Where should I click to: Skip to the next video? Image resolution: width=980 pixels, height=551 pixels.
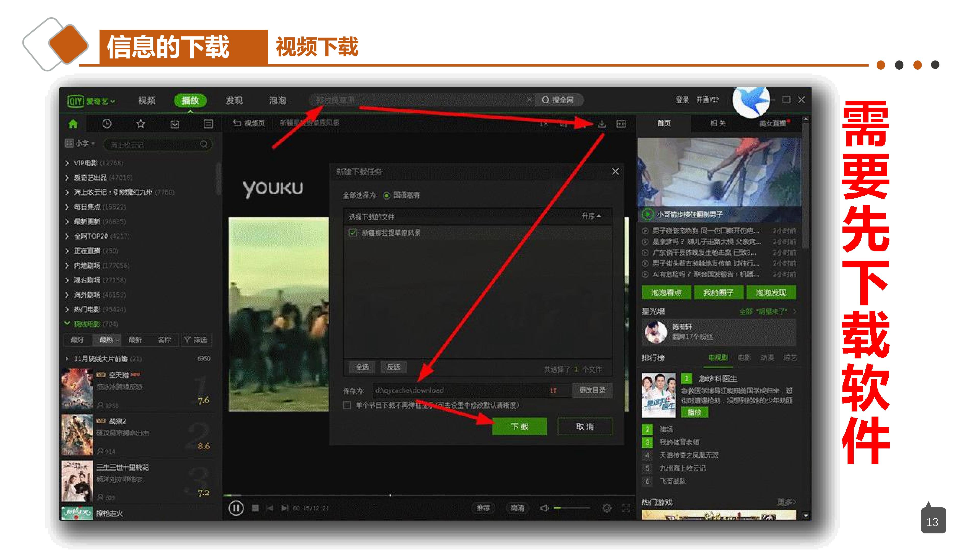coord(284,508)
